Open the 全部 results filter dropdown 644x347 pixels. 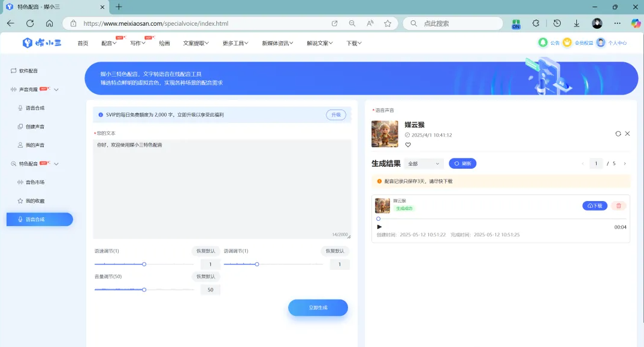coord(424,164)
